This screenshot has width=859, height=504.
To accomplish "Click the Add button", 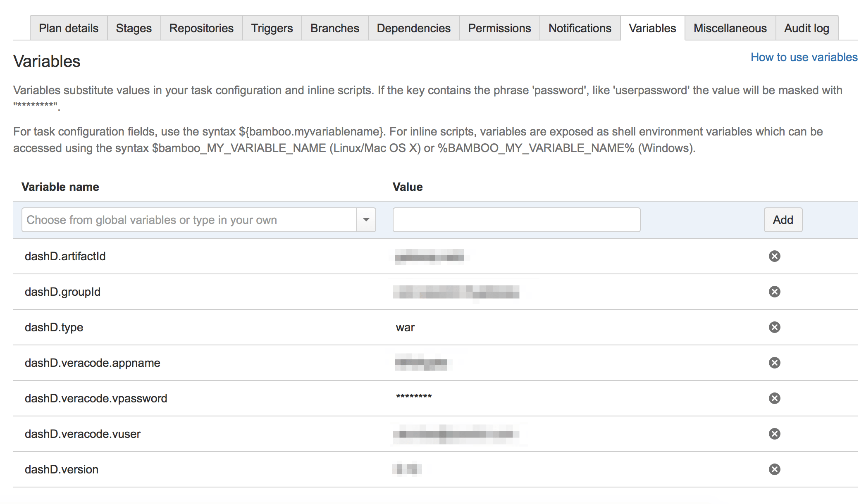I will click(783, 219).
